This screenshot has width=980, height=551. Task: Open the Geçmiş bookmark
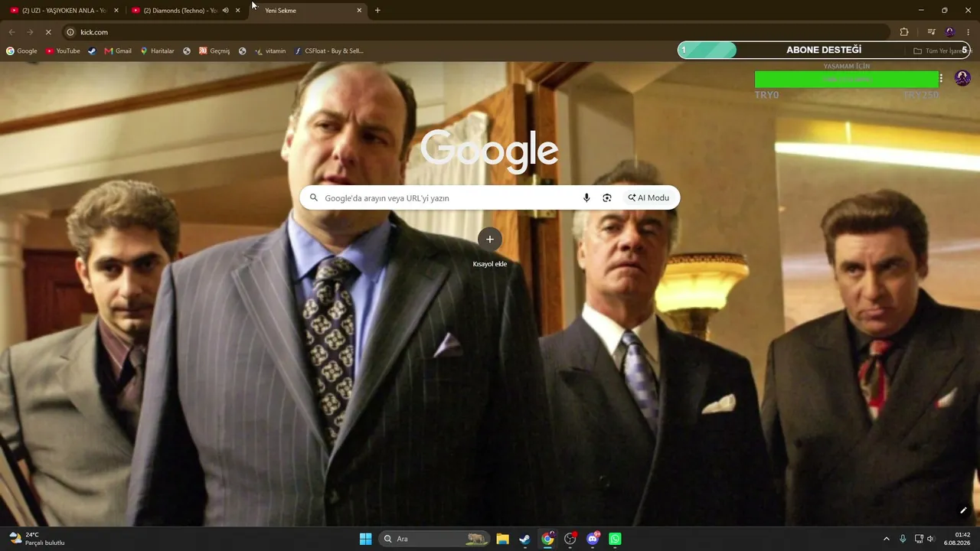pos(214,51)
